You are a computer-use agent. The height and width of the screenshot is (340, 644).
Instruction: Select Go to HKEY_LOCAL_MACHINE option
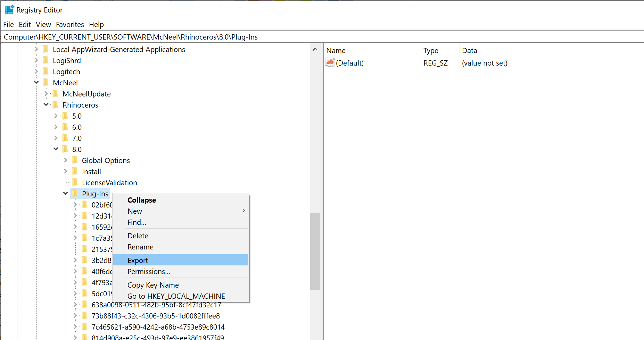[x=181, y=296]
